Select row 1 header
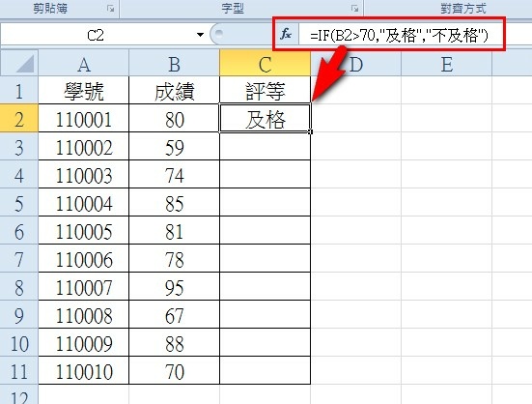This screenshot has height=404, width=532. pyautogui.click(x=19, y=90)
